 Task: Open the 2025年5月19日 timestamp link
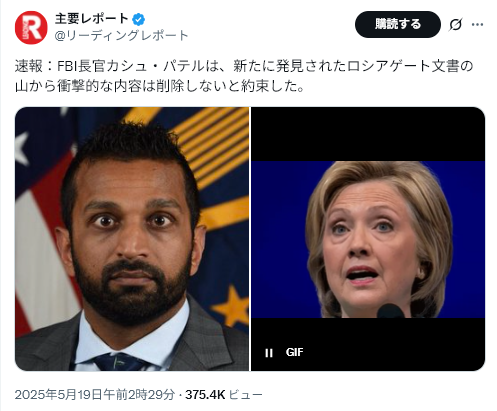click(x=95, y=395)
